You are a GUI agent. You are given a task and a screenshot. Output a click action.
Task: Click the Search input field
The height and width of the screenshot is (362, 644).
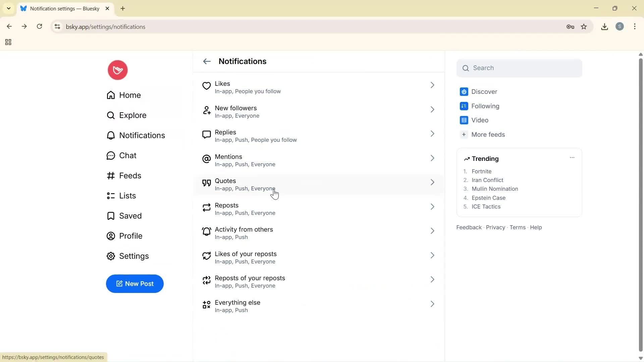(x=519, y=68)
